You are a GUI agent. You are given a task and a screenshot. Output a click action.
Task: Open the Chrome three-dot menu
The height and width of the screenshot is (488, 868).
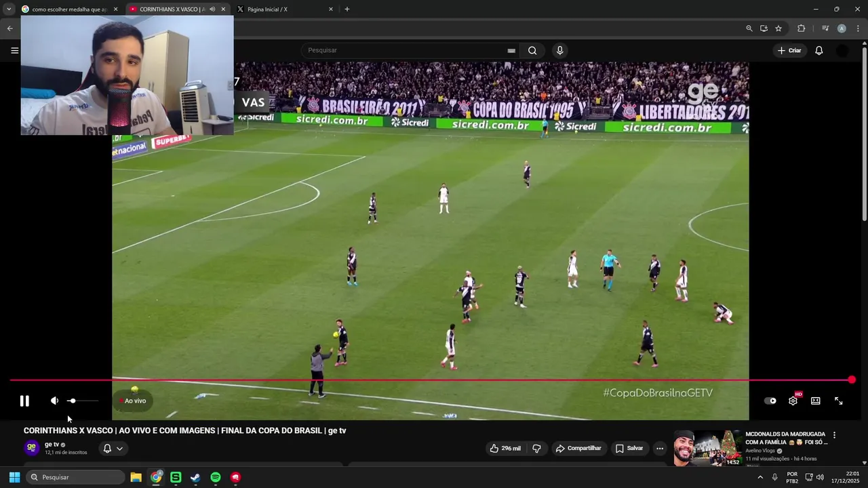coord(859,28)
